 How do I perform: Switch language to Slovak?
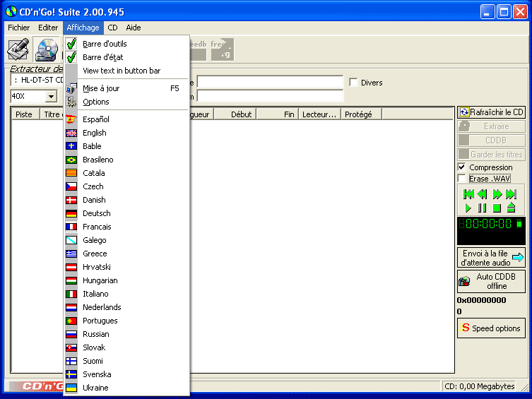(x=126, y=347)
